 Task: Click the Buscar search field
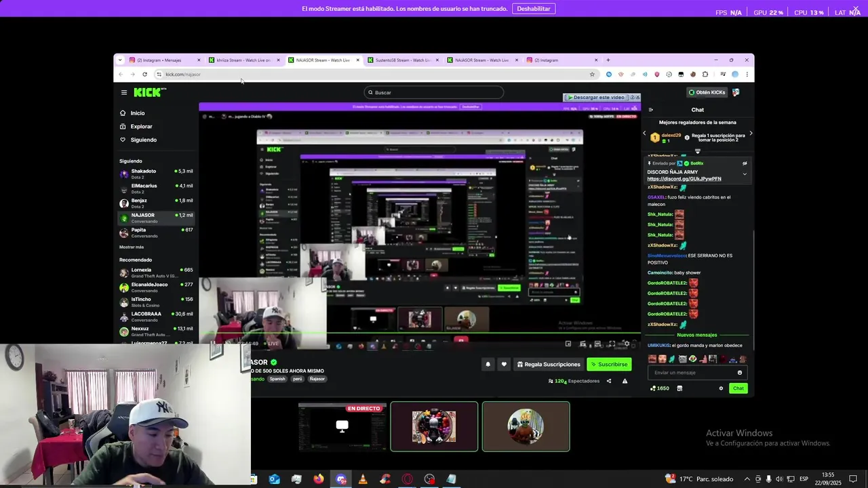[434, 92]
